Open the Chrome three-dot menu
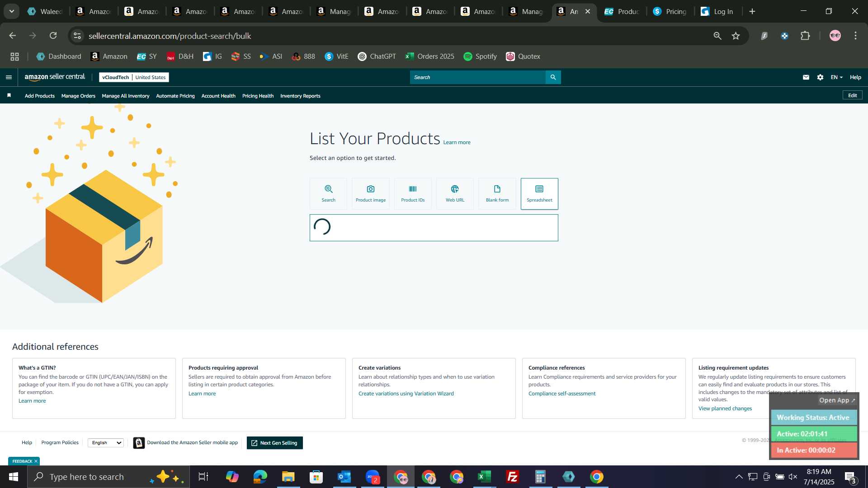The image size is (868, 488). tap(855, 36)
